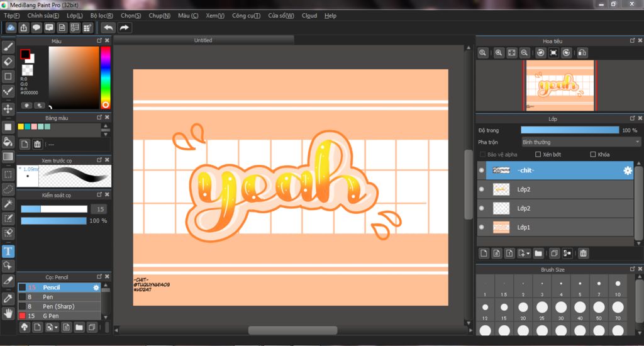Click the Bảo vệ alpha checkbox
The width and height of the screenshot is (644, 346).
tap(482, 155)
